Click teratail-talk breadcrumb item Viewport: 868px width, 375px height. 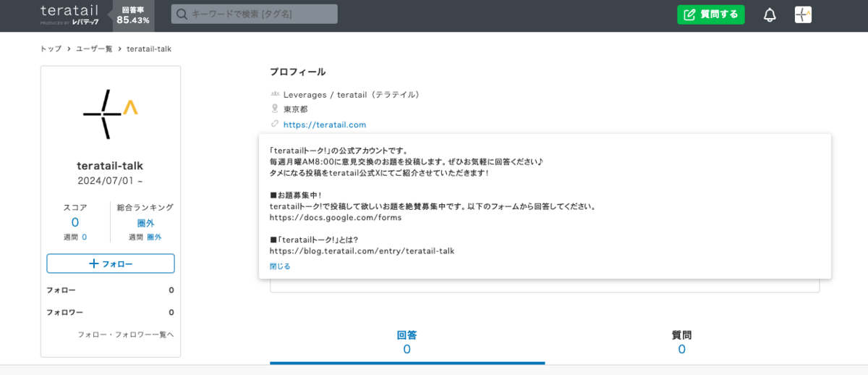[x=149, y=49]
